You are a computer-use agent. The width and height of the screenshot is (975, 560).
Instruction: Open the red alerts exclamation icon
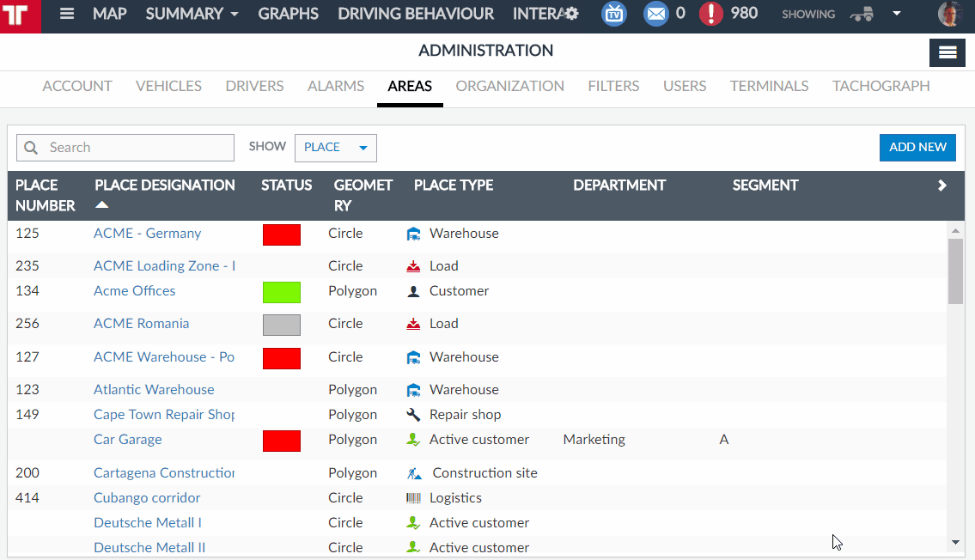(x=710, y=14)
